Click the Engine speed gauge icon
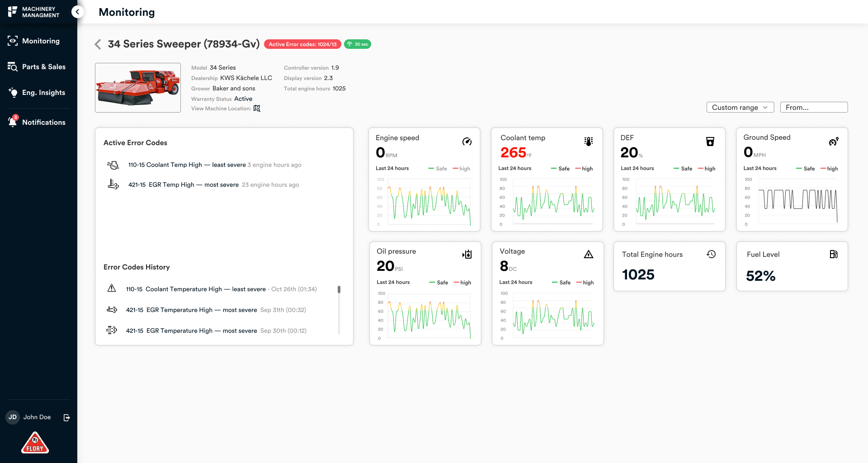The width and height of the screenshot is (868, 463). 467,142
